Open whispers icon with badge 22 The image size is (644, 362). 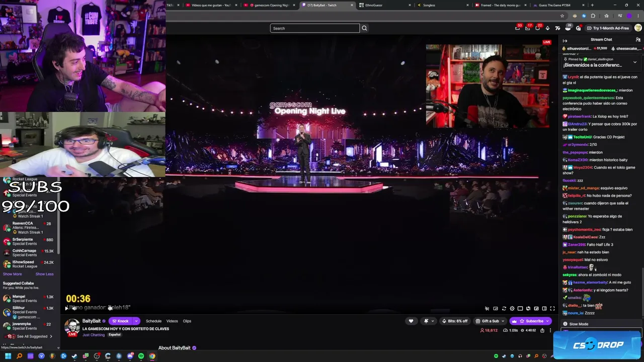537,28
